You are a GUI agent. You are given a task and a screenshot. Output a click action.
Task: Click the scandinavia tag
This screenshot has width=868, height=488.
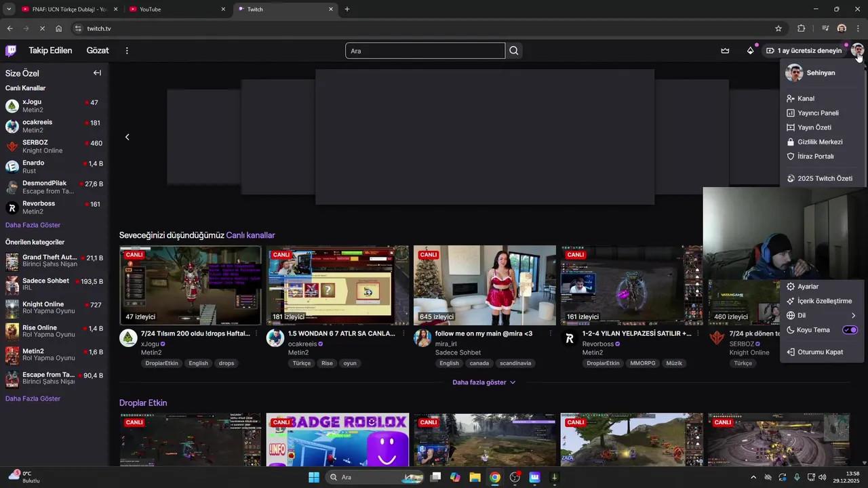pos(515,363)
